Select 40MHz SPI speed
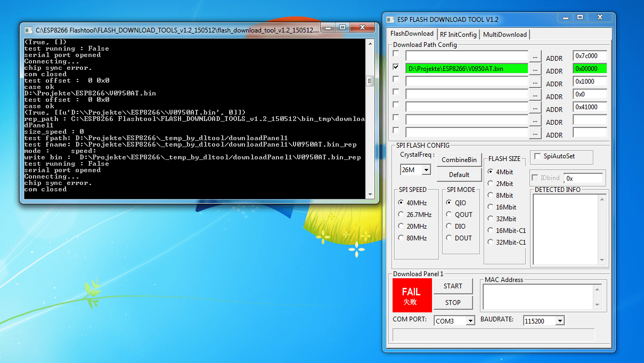This screenshot has width=644, height=363. pos(401,203)
